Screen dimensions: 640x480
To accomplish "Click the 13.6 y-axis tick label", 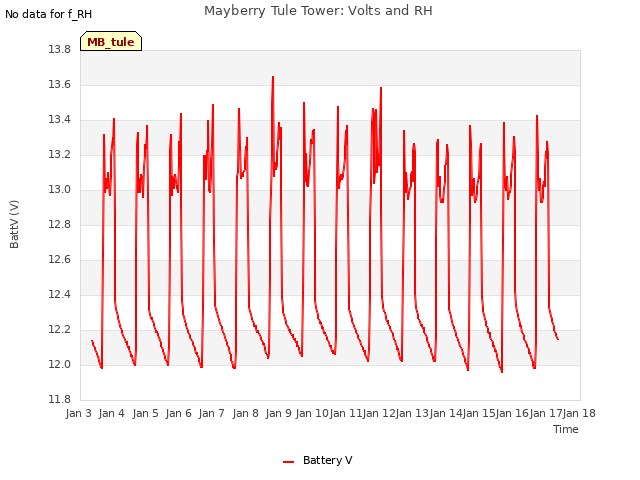I will point(60,85).
